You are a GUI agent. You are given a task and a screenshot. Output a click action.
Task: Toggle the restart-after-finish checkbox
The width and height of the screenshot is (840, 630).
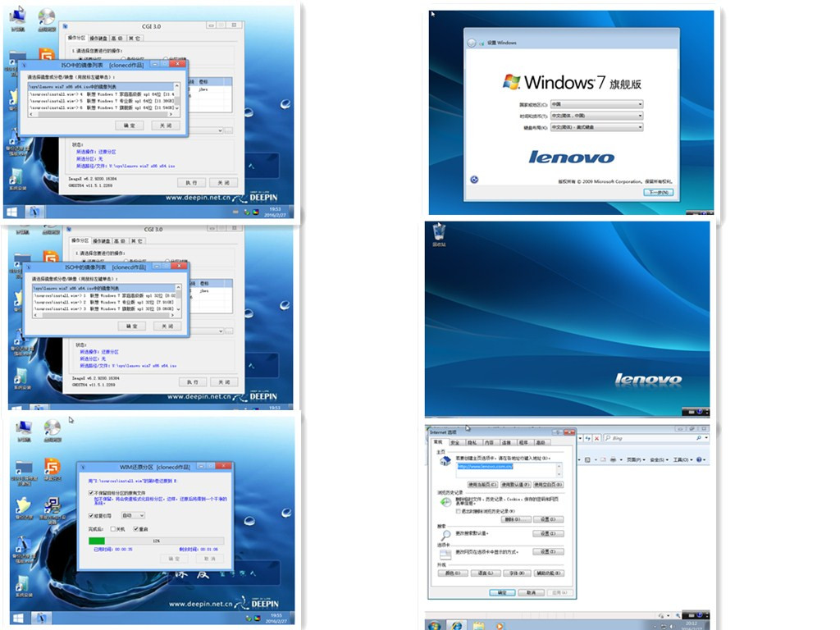[x=135, y=529]
